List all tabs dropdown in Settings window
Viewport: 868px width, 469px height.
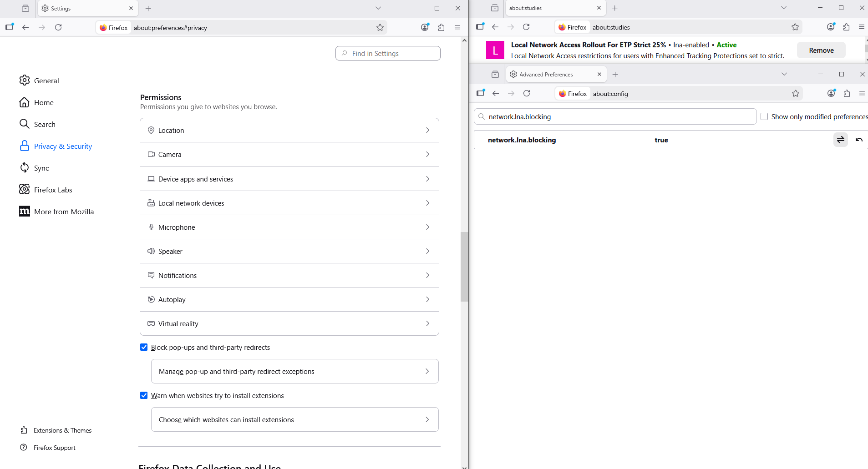point(378,8)
